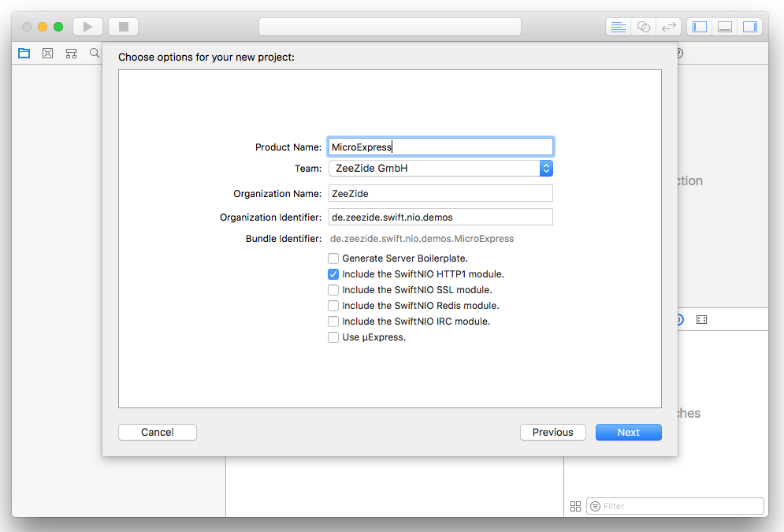Click the Organization Identifier field
Image resolution: width=784 pixels, height=532 pixels.
click(440, 217)
